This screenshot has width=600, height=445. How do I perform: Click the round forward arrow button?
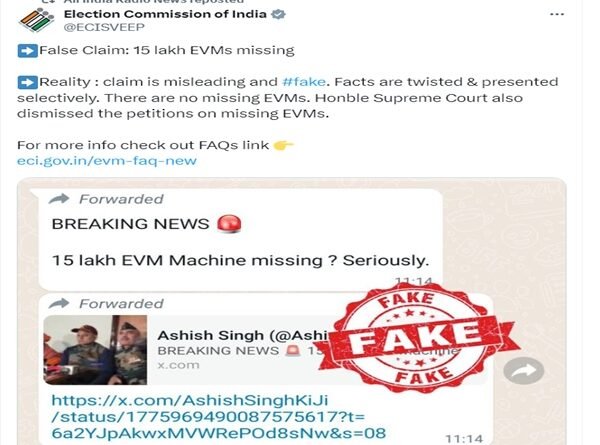(x=523, y=370)
